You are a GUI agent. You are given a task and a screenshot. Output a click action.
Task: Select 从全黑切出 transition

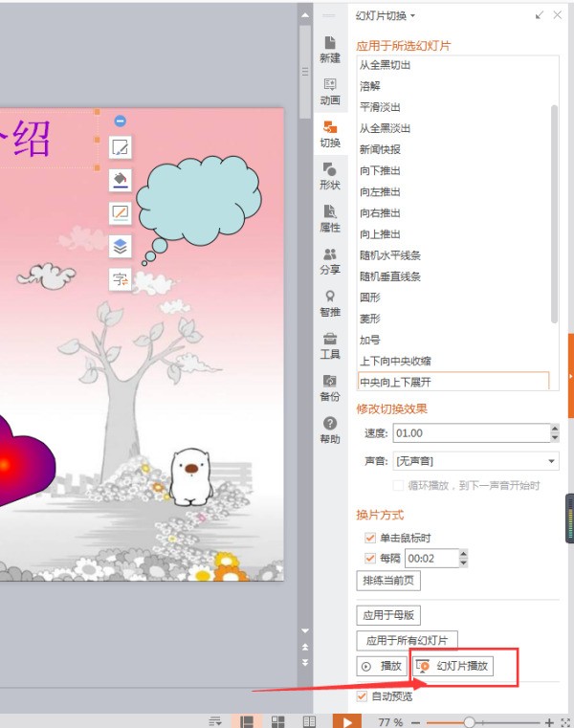point(385,65)
